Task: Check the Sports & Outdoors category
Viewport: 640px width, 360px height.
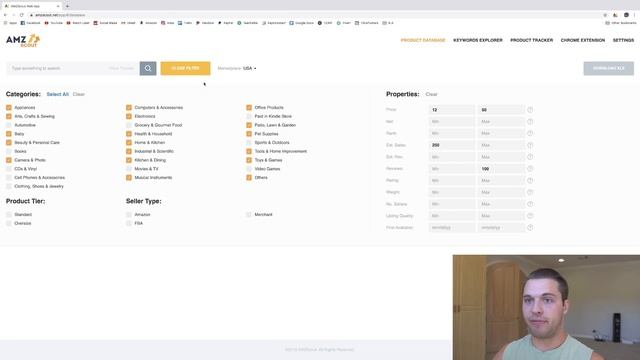Action: (249, 143)
